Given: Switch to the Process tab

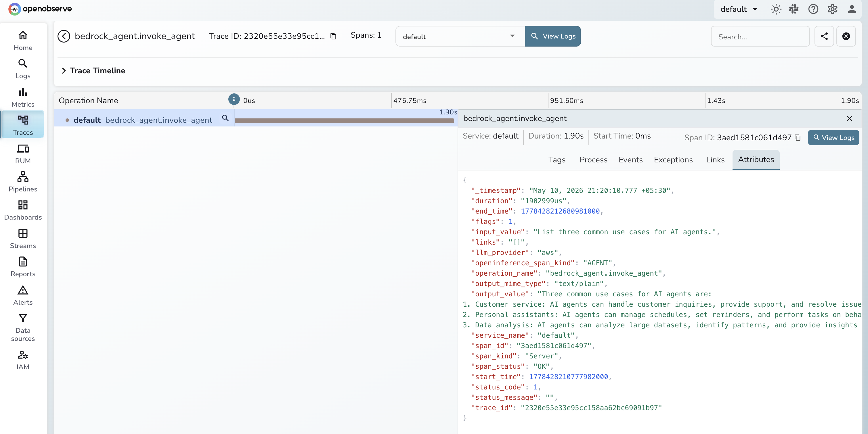Looking at the screenshot, I should (x=593, y=160).
